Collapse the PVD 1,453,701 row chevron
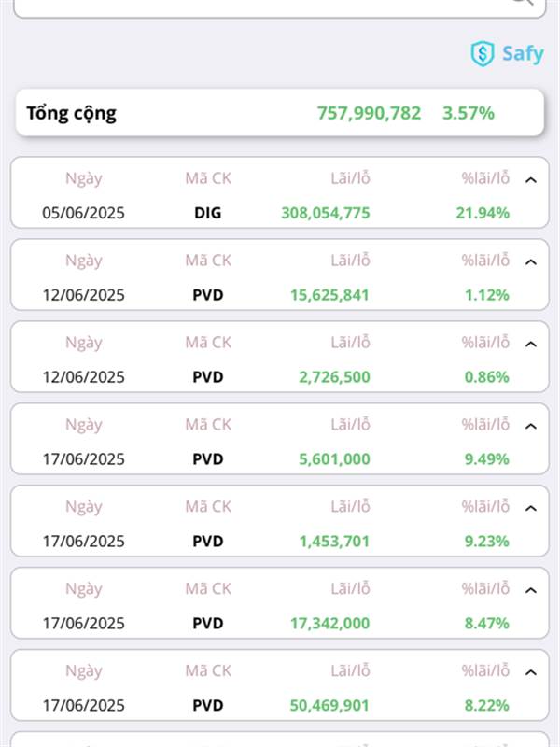The height and width of the screenshot is (747, 560). click(x=530, y=508)
